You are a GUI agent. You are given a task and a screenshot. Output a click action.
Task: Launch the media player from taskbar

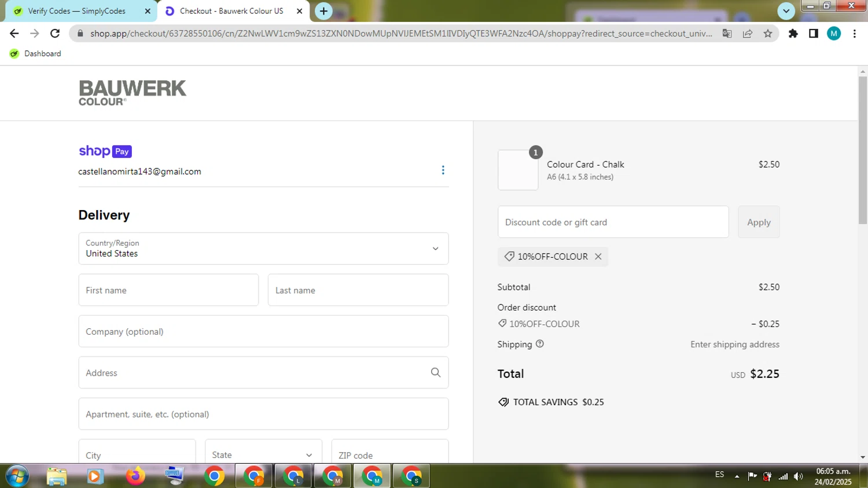[x=95, y=476]
